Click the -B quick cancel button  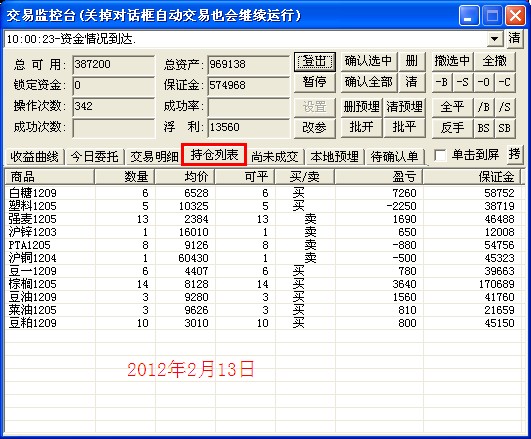click(442, 82)
